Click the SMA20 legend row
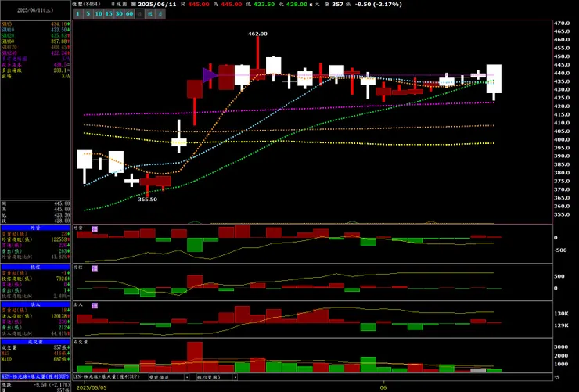 coord(35,36)
